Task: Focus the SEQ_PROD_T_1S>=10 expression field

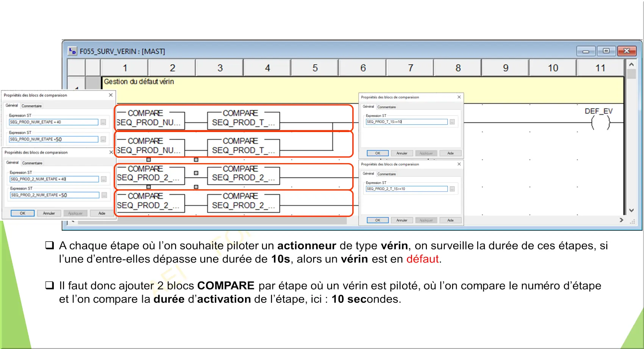Action: point(406,122)
